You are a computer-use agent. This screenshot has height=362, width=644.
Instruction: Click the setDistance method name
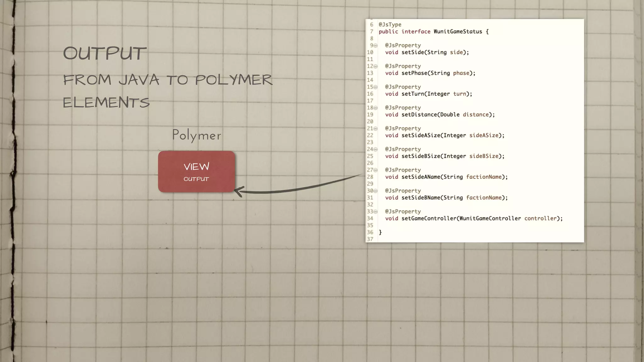tap(419, 114)
